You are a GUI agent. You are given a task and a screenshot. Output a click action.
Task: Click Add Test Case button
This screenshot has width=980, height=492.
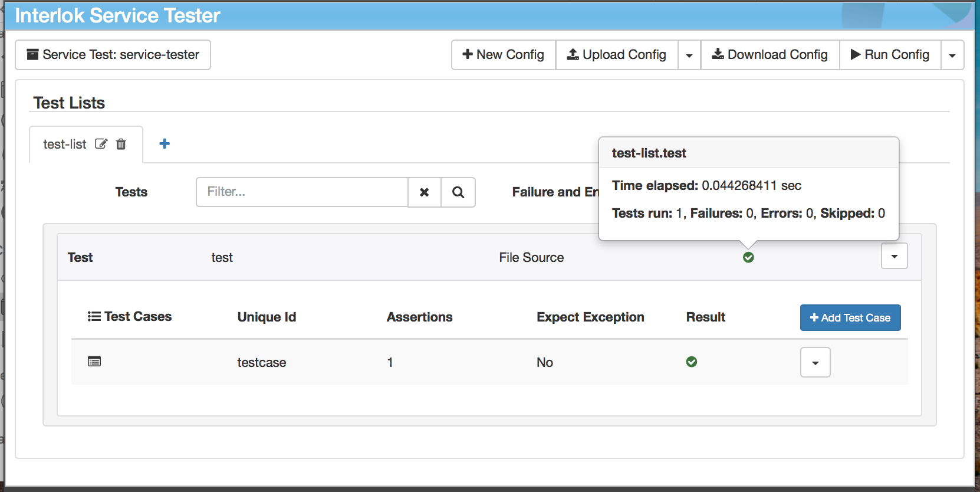tap(850, 317)
